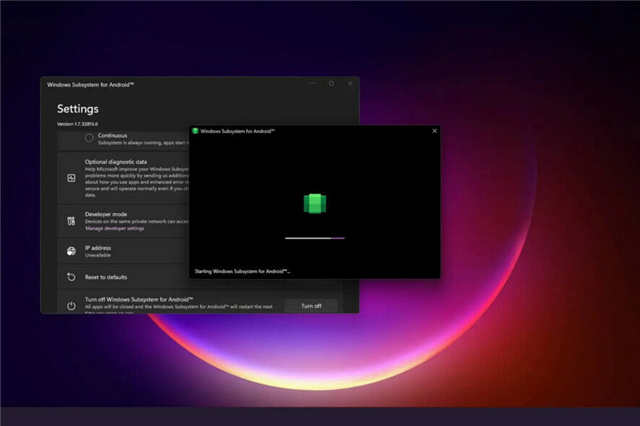Viewport: 640px width, 426px height.
Task: Click small green icon in splash title bar
Action: tap(195, 131)
